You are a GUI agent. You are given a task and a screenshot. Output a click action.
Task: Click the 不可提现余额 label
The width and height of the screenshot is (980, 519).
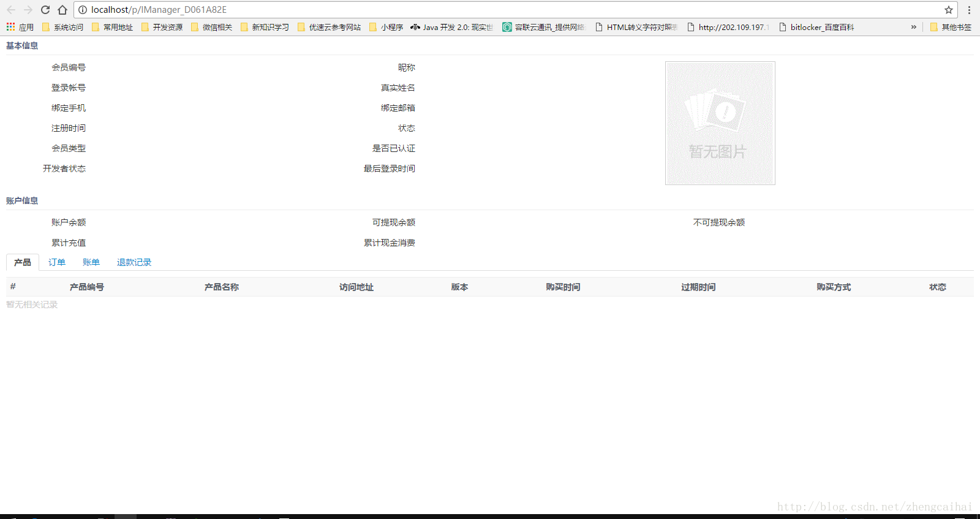(x=719, y=222)
